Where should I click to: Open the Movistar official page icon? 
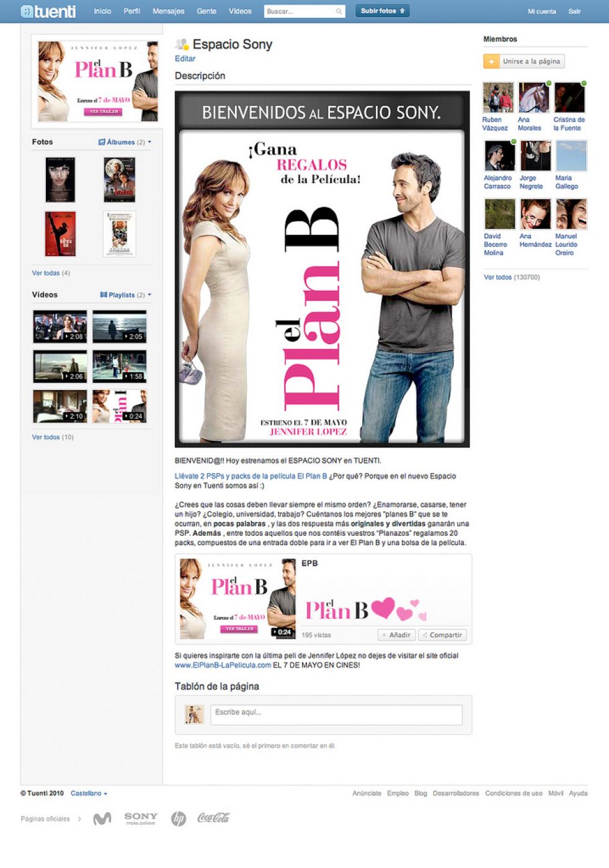coord(102,818)
